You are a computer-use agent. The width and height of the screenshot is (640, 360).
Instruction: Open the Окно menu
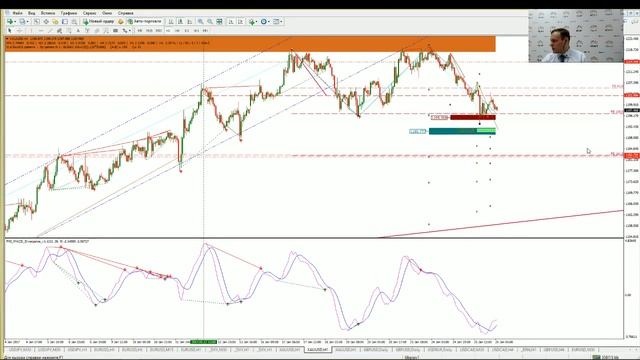(107, 13)
